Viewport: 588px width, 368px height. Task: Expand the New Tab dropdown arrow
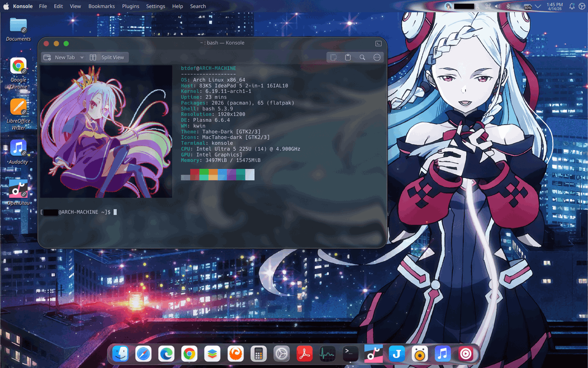pyautogui.click(x=81, y=57)
